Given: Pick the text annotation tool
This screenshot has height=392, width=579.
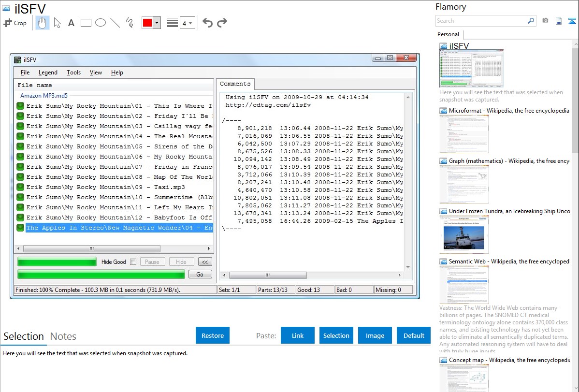Looking at the screenshot, I should coord(71,23).
